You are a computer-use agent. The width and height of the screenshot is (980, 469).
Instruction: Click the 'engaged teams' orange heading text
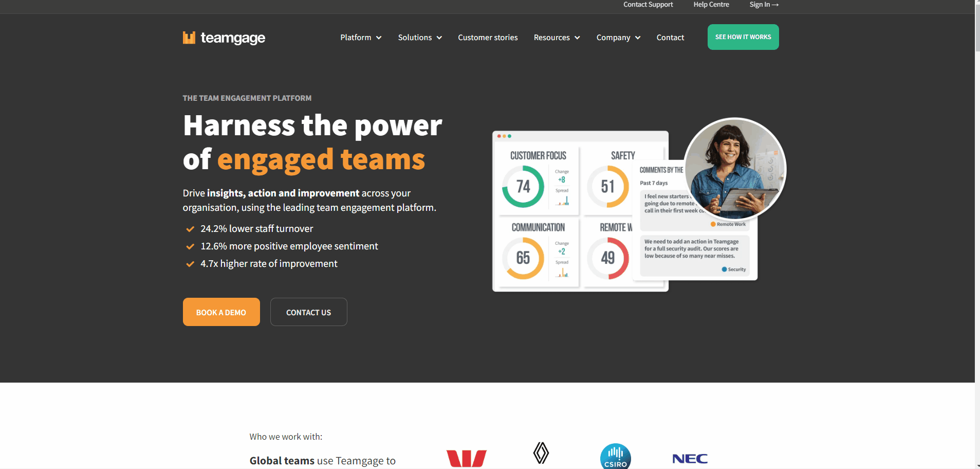pyautogui.click(x=321, y=160)
